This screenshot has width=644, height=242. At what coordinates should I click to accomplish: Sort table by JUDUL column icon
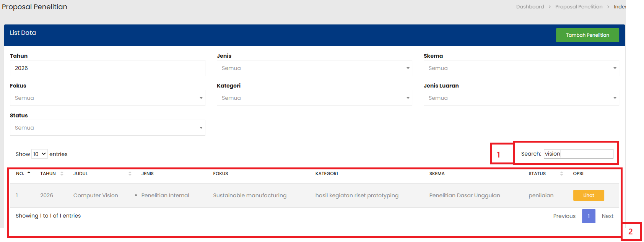coord(130,174)
